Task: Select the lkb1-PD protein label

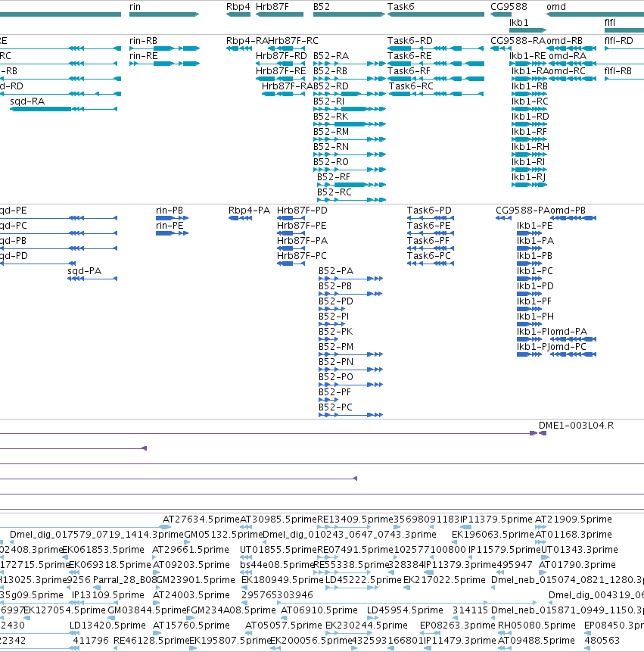Action: click(x=535, y=286)
